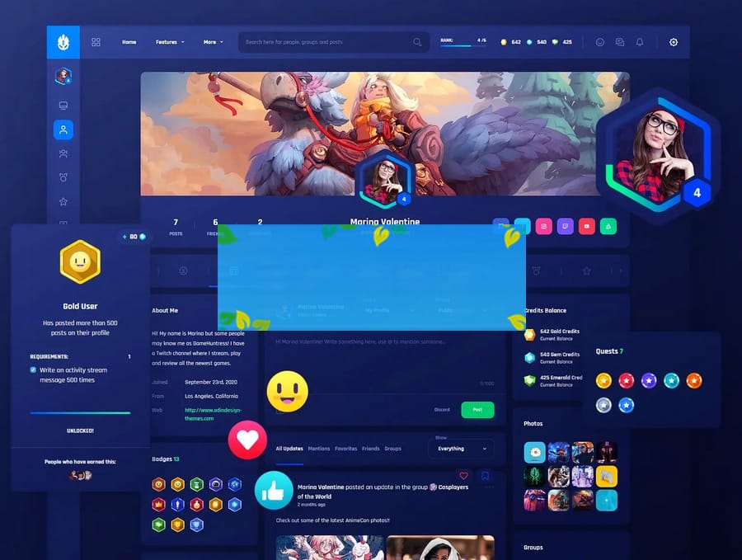Switch to the Mentions tab
This screenshot has width=742, height=560.
(x=318, y=449)
